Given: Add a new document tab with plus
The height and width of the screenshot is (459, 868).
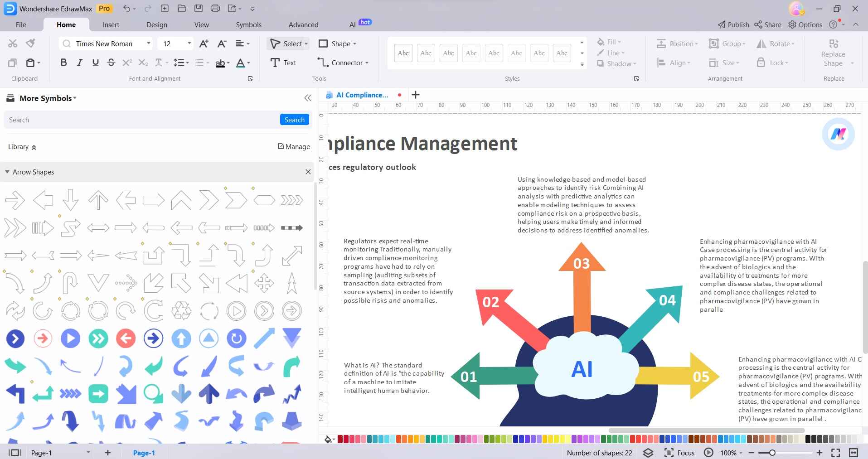Looking at the screenshot, I should point(416,95).
